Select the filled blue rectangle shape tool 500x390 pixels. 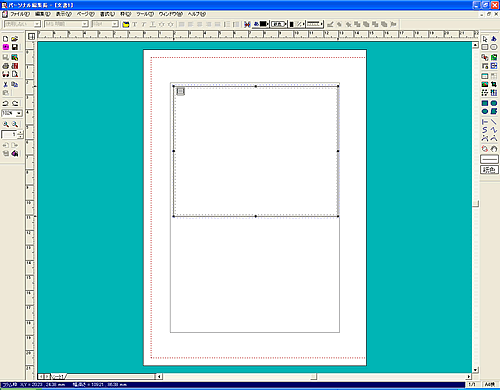485,103
